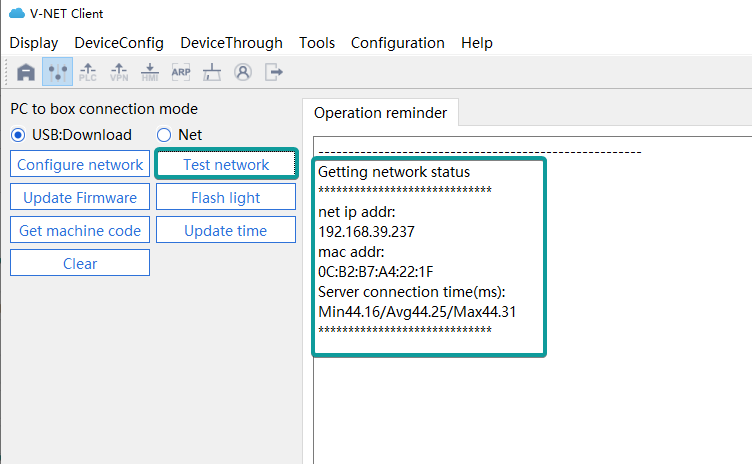Open the VPN toolbar icon
Screen dimensions: 752x464
[119, 72]
